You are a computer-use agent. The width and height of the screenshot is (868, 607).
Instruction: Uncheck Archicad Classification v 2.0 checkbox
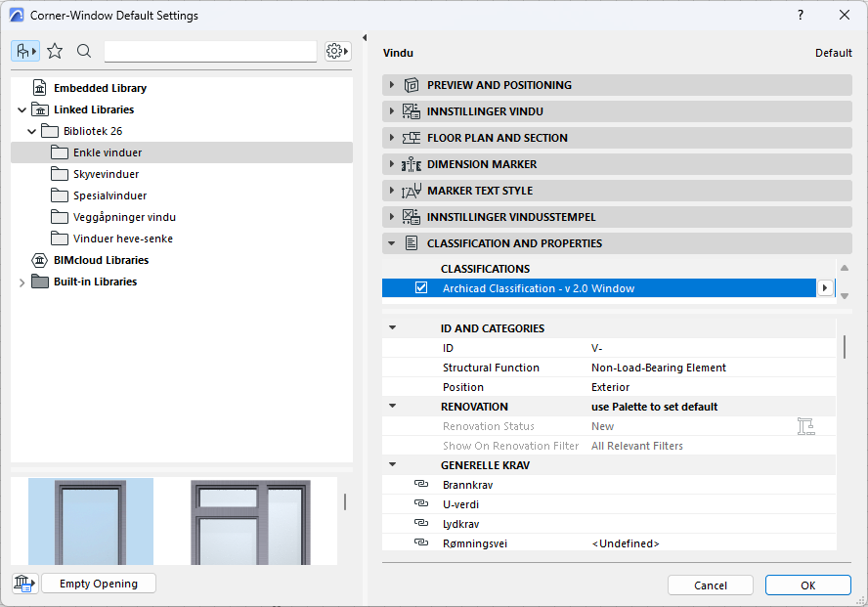(421, 288)
